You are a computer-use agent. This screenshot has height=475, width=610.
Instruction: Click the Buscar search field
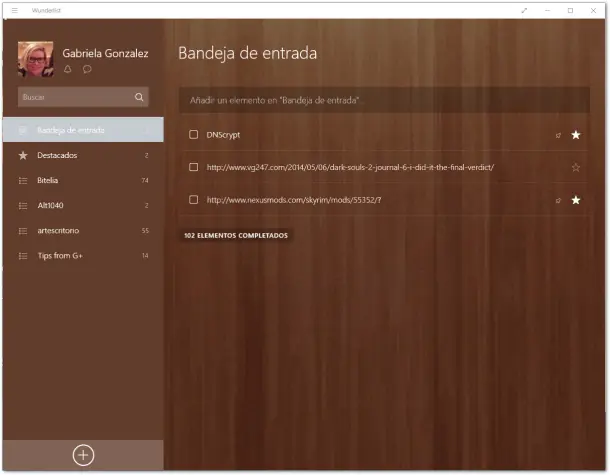pos(83,97)
